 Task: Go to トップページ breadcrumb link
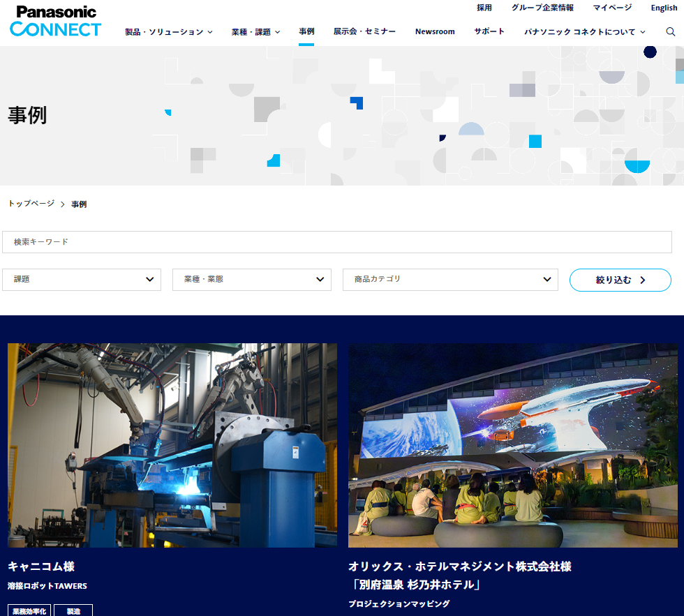click(31, 204)
